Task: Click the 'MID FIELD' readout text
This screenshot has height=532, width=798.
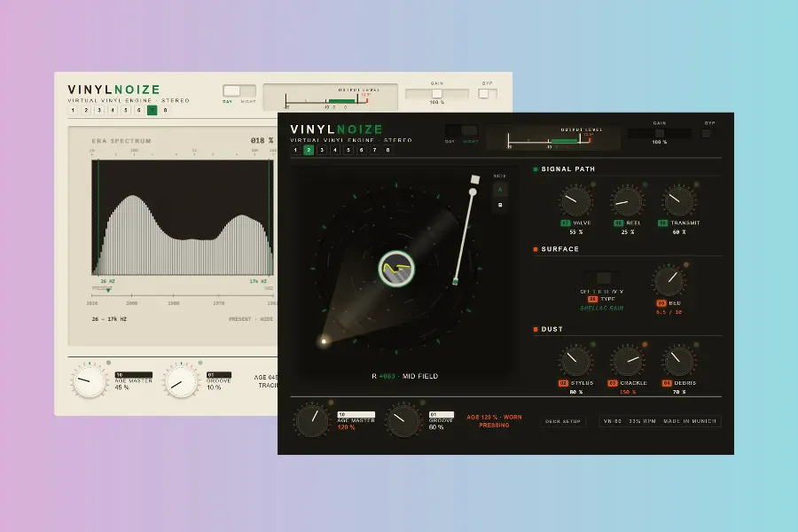Action: (x=420, y=376)
